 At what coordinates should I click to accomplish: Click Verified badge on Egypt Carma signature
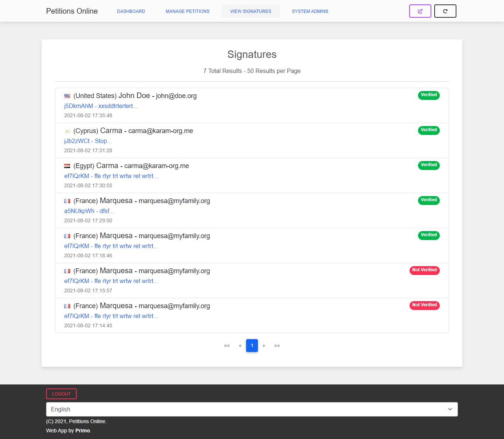(x=429, y=165)
